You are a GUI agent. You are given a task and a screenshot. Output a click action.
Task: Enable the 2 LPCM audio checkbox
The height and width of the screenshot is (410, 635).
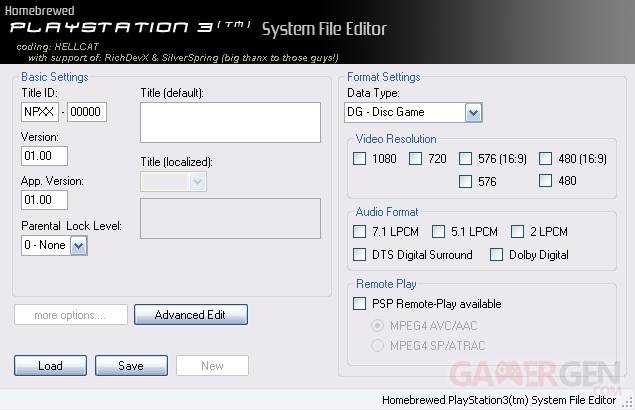[x=517, y=232]
